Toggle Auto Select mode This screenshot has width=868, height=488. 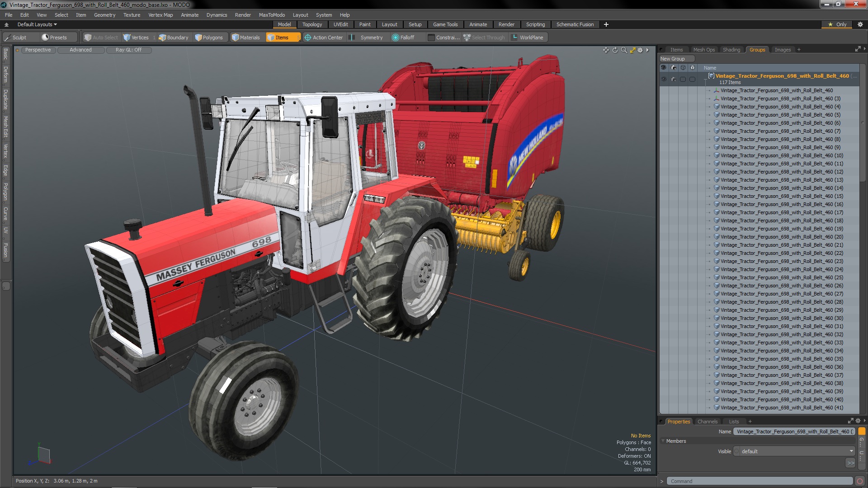pyautogui.click(x=101, y=38)
